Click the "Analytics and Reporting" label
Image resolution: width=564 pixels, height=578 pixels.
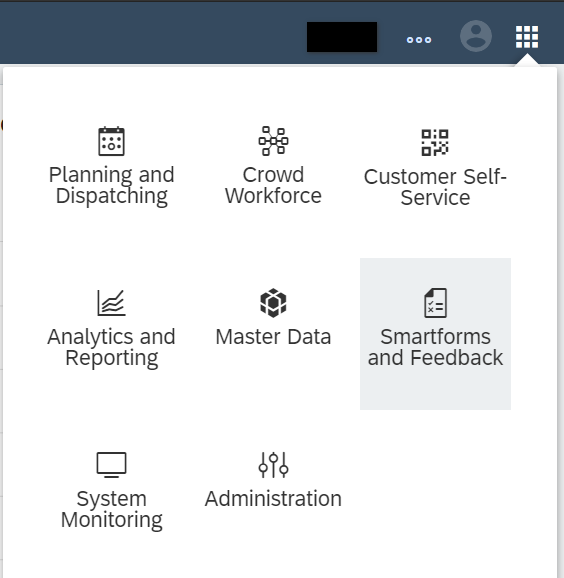click(x=111, y=348)
